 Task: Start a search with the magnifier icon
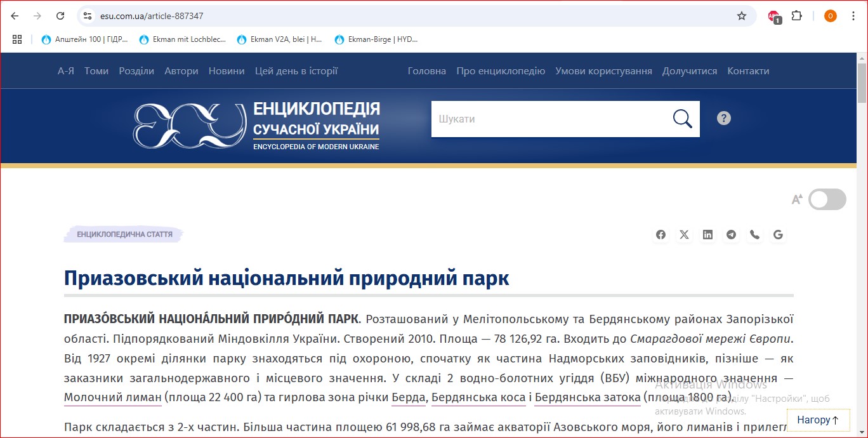point(681,118)
